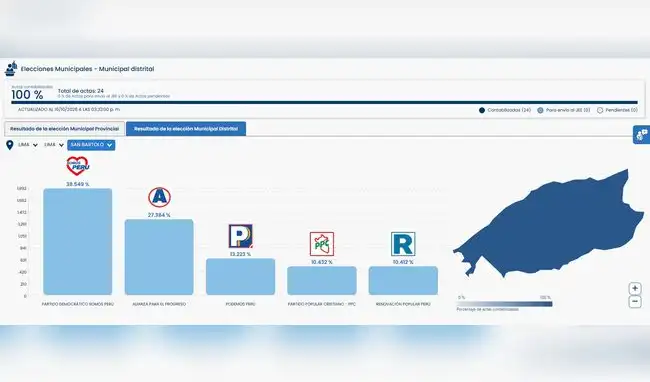Image resolution: width=650 pixels, height=382 pixels.
Task: Click the 'Contabilizadas (24)' legend text
Action: click(x=509, y=110)
